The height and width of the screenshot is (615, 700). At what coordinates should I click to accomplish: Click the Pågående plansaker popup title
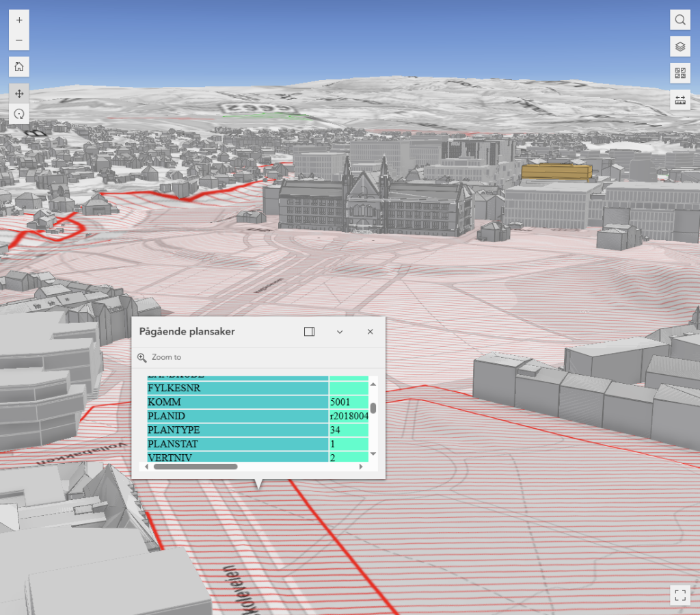[187, 331]
